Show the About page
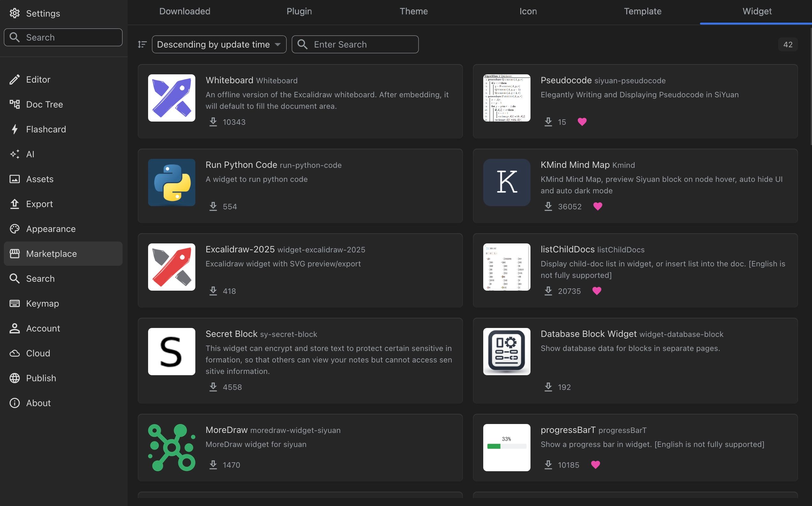 (63, 403)
